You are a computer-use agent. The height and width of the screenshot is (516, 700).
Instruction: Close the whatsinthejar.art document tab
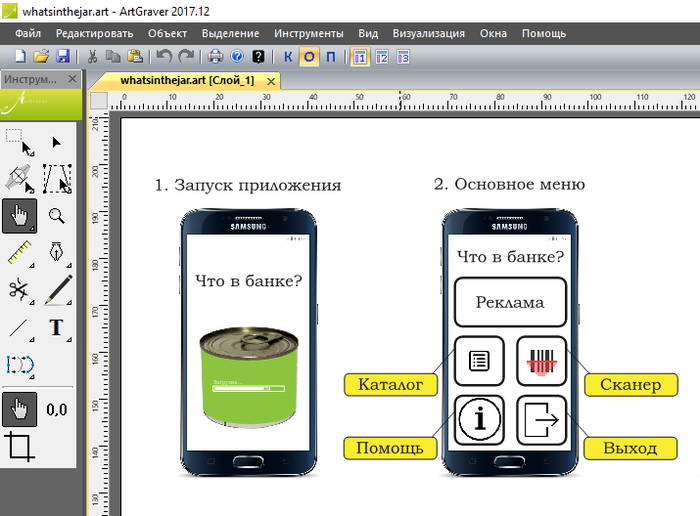click(x=271, y=81)
